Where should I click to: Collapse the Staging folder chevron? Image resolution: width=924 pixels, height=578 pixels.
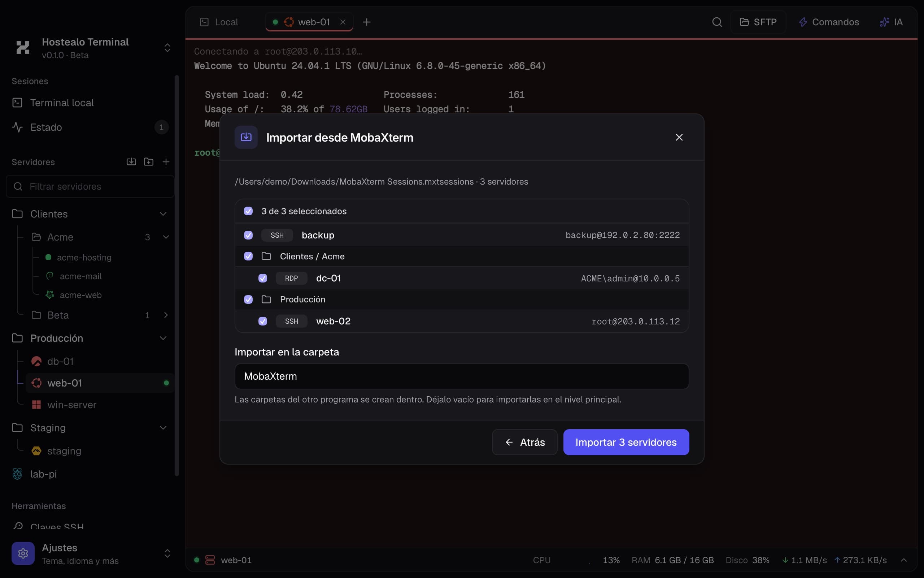coord(163,427)
